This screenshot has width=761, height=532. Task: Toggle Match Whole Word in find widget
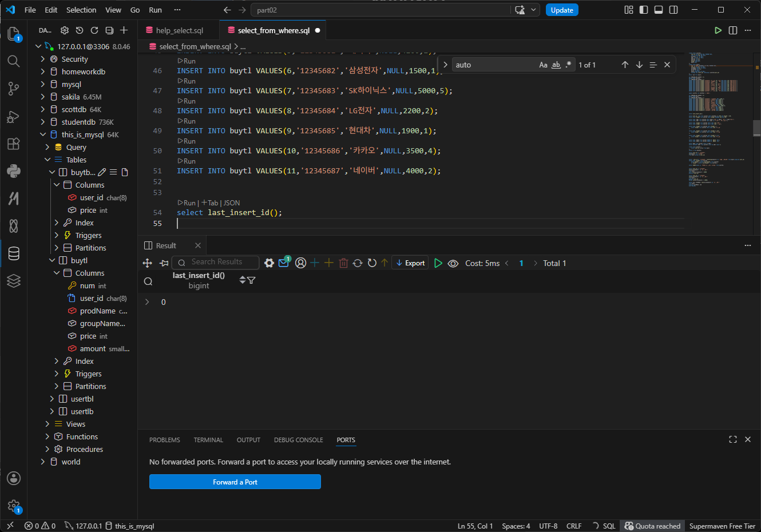tap(556, 65)
